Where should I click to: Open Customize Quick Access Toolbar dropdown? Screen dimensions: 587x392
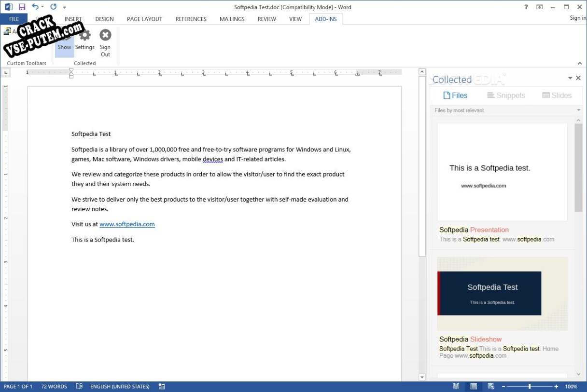[x=65, y=7]
